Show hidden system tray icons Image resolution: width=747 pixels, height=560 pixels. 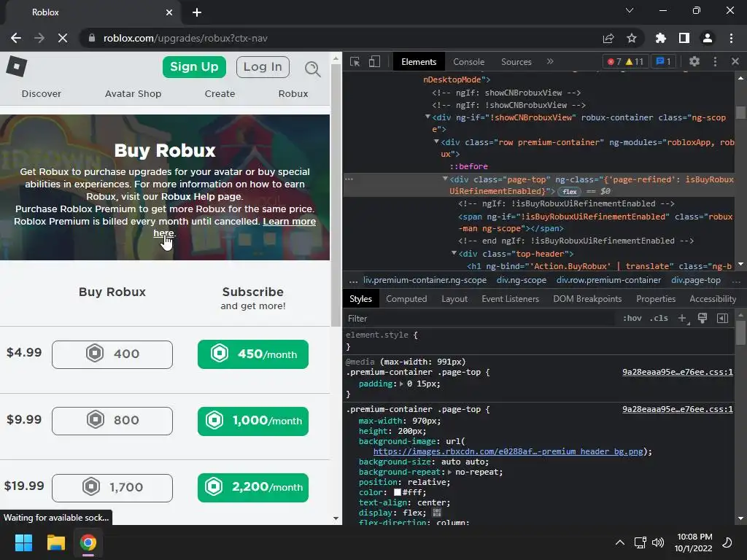(620, 542)
